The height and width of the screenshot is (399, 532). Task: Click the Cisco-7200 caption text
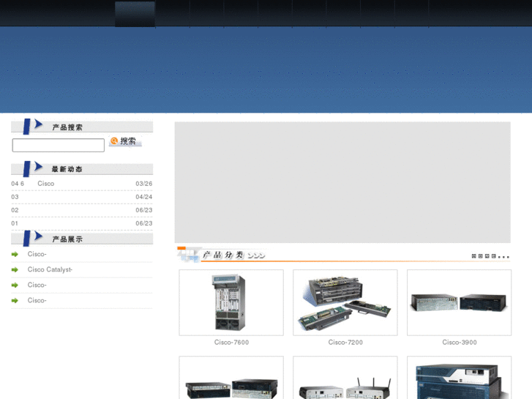coord(345,343)
